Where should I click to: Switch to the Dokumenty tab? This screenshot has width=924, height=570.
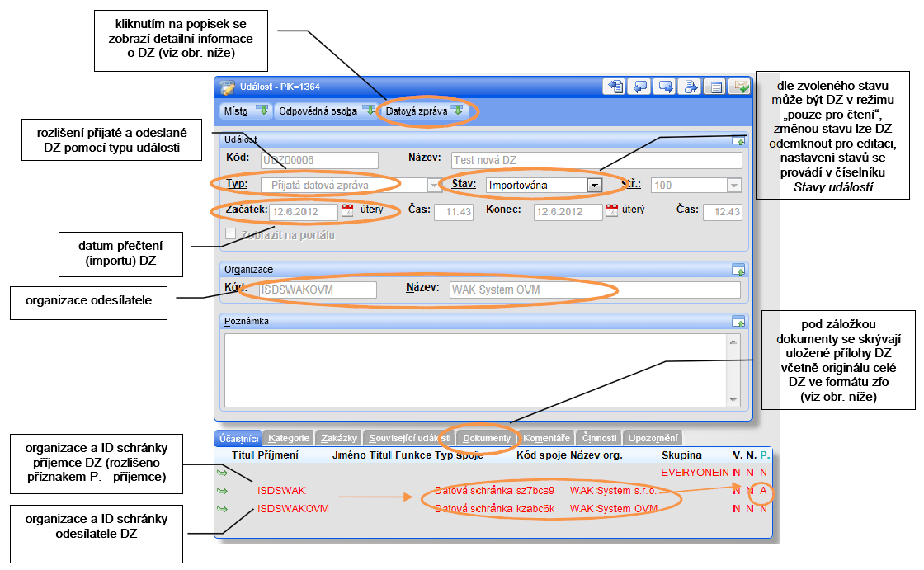point(486,438)
